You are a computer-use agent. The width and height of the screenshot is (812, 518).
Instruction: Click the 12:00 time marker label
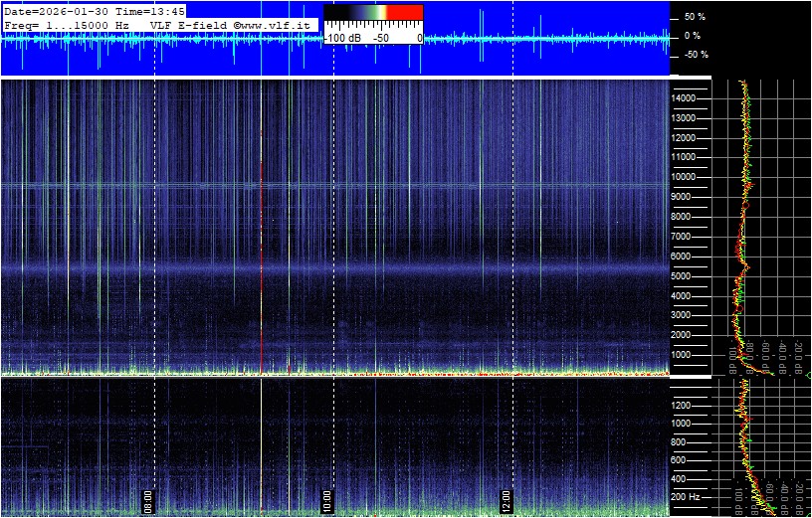tap(506, 499)
